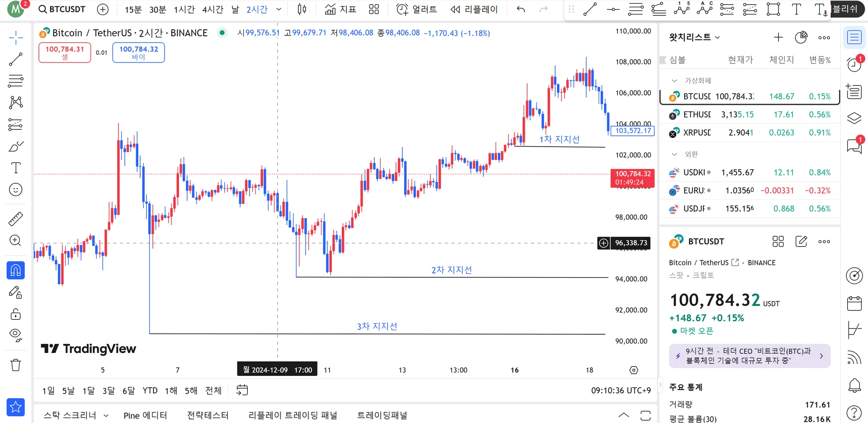Open forecasting and measurement tools

pos(16,124)
